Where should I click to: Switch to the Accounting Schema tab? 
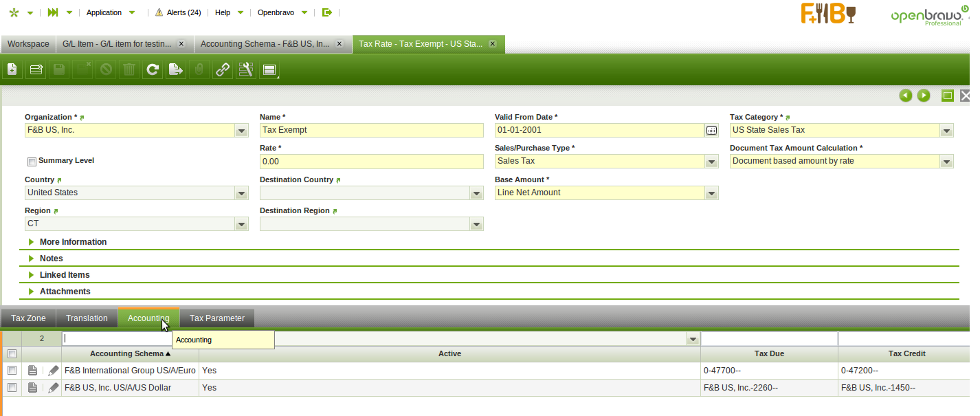pyautogui.click(x=265, y=44)
